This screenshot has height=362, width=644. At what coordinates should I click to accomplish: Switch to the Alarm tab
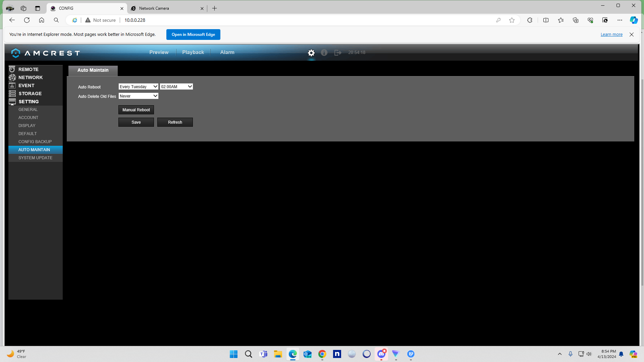tap(227, 52)
